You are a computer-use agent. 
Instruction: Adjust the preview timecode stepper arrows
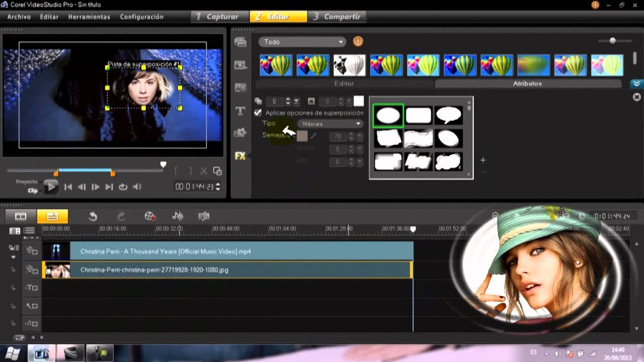(217, 187)
